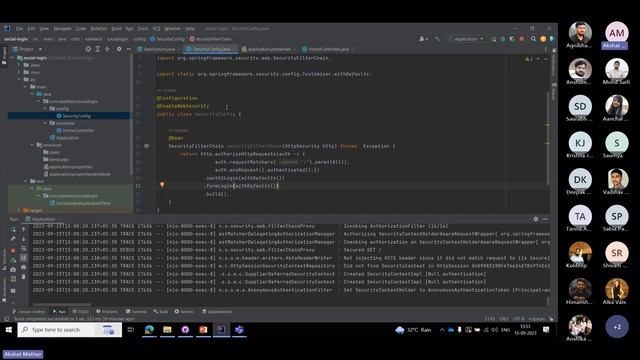Click the +2 more participants bubble

click(x=617, y=327)
